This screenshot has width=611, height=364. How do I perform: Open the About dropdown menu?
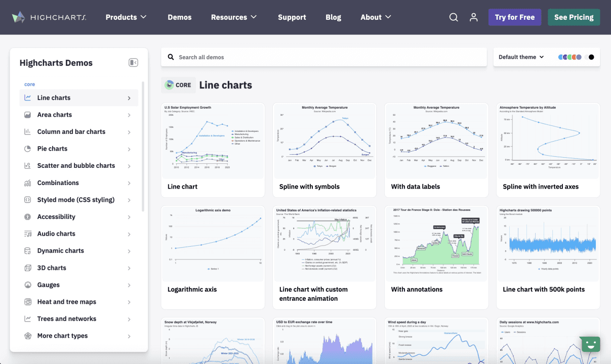coord(376,17)
